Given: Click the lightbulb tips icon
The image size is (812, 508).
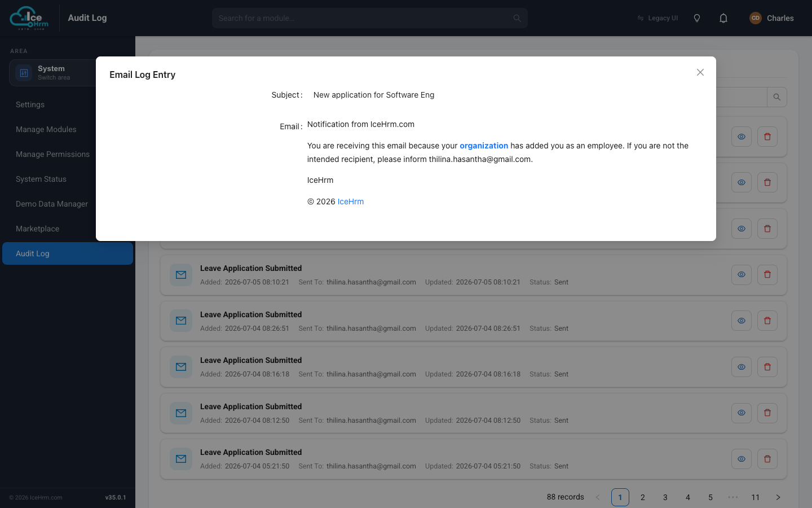Looking at the screenshot, I should (697, 18).
